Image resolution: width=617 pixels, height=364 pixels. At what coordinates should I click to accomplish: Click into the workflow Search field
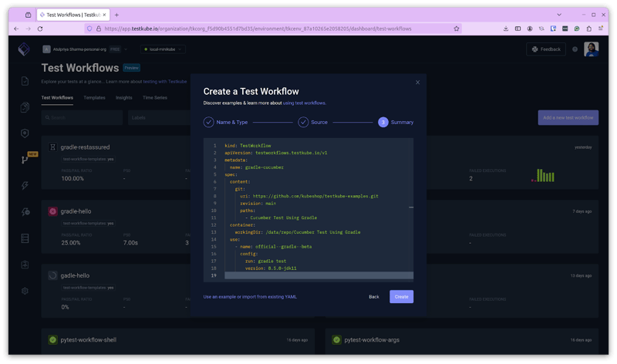(x=82, y=118)
